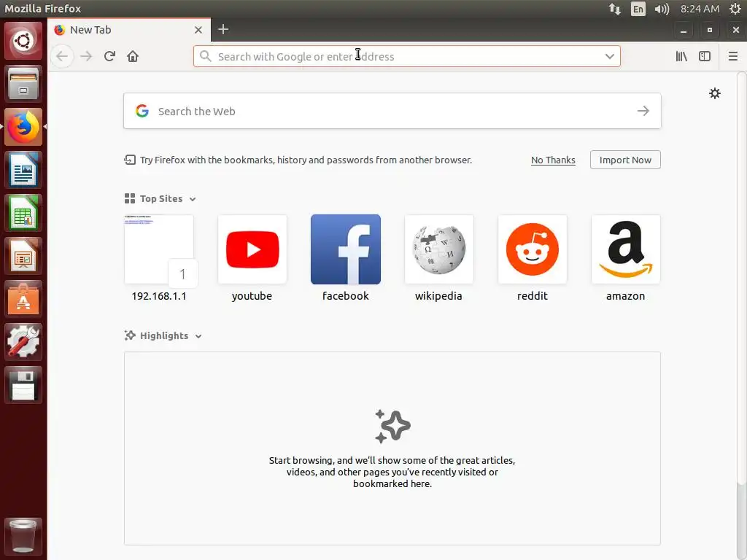
Task: Open Trash from launcher
Action: point(23,536)
